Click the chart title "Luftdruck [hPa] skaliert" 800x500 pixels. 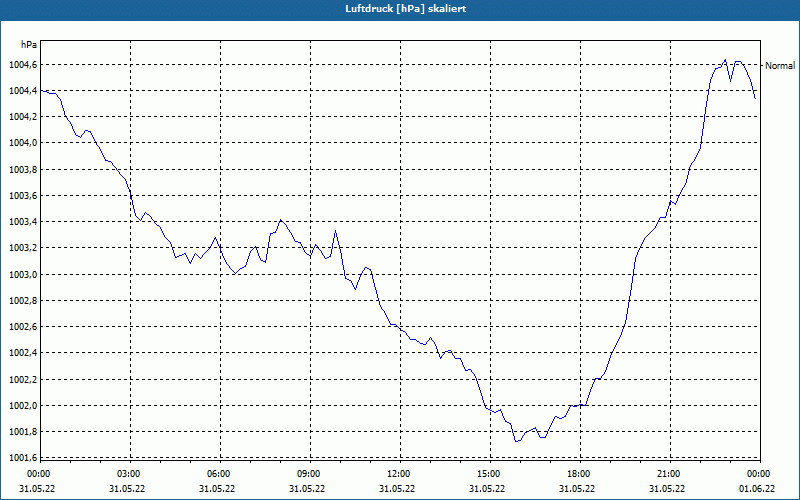(x=406, y=9)
